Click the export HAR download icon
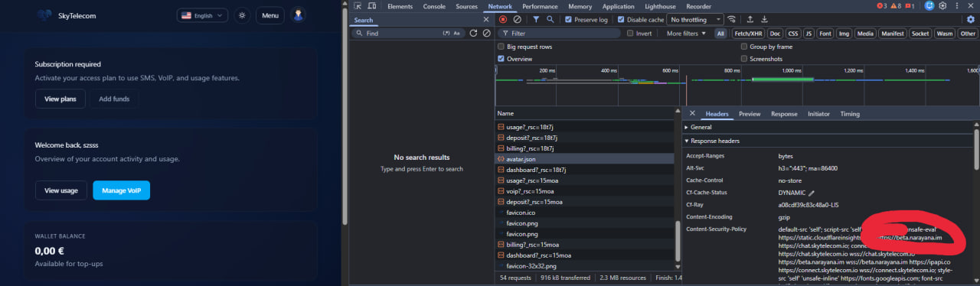Screen dimensions: 980x286 [765, 19]
